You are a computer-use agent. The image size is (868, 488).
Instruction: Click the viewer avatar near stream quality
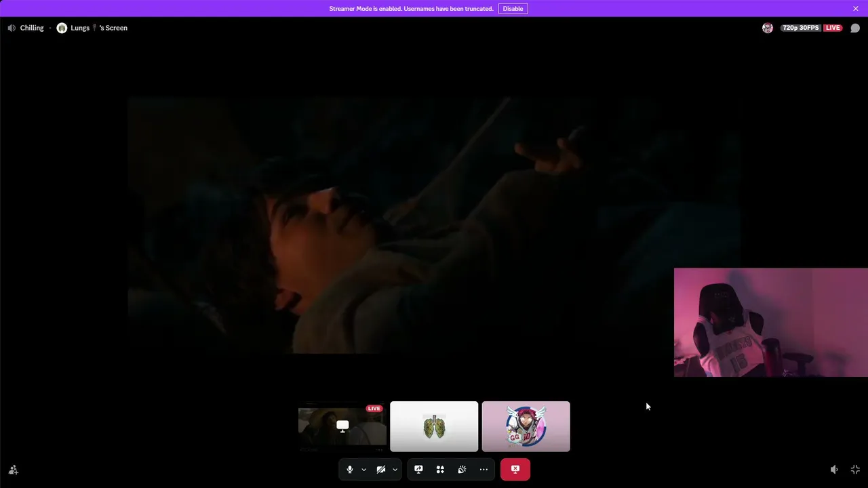coord(768,28)
